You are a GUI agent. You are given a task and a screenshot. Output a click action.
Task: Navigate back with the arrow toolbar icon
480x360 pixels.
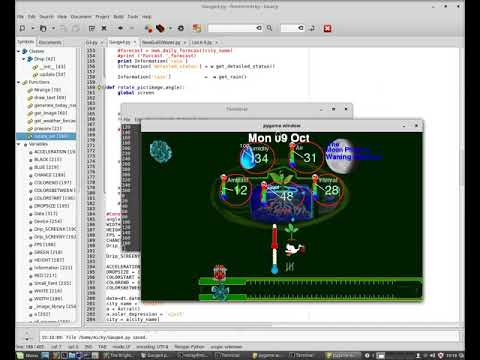(120, 28)
